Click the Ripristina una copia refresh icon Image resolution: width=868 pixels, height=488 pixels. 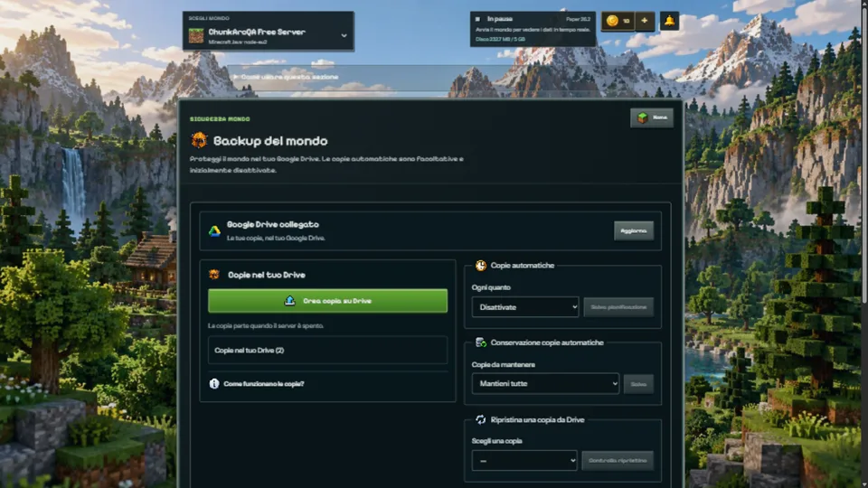point(480,420)
